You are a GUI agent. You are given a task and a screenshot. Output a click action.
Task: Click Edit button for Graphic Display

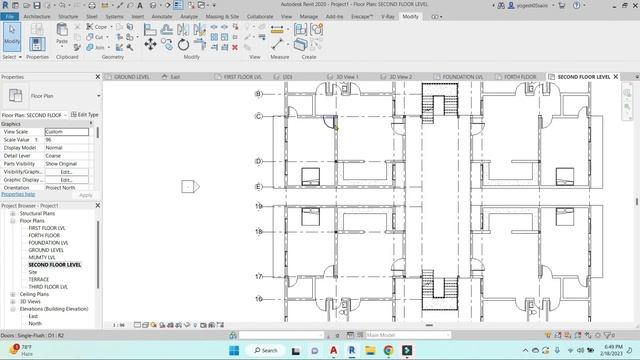[66, 180]
